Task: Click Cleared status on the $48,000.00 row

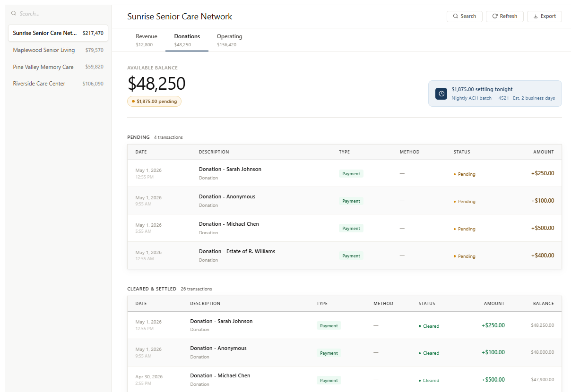Action: [429, 353]
